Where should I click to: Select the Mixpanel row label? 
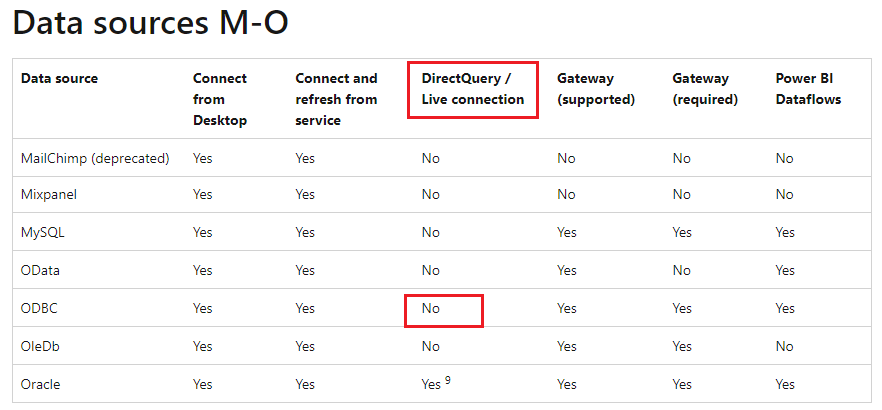(x=49, y=195)
